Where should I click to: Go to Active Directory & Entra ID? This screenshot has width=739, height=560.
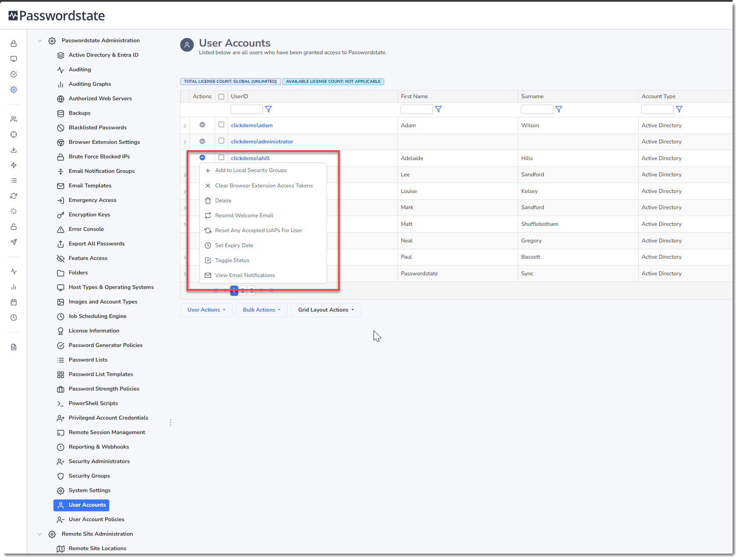point(103,55)
